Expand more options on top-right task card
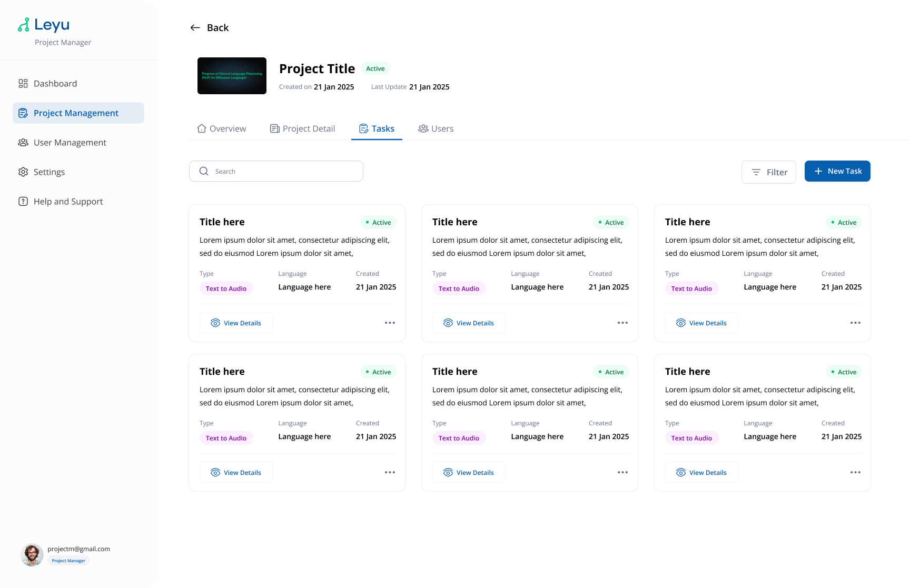This screenshot has width=910, height=588. pyautogui.click(x=855, y=323)
